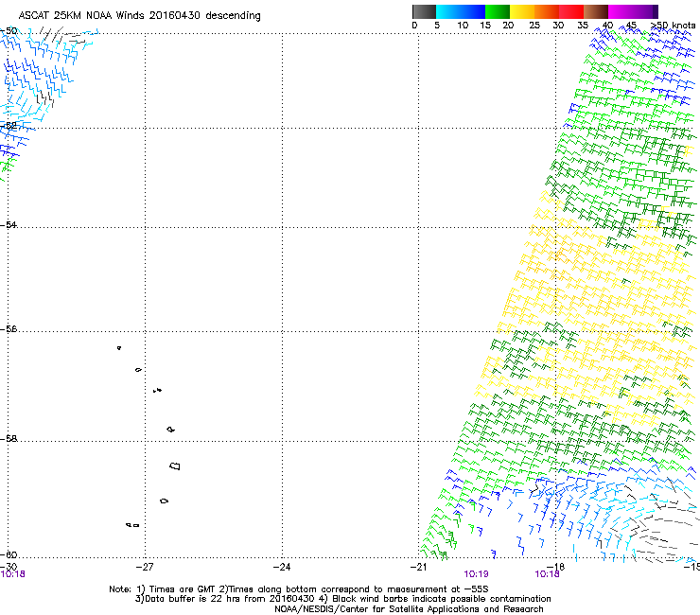Select the '30' legend tick label
The width and height of the screenshot is (700, 615).
pos(558,26)
